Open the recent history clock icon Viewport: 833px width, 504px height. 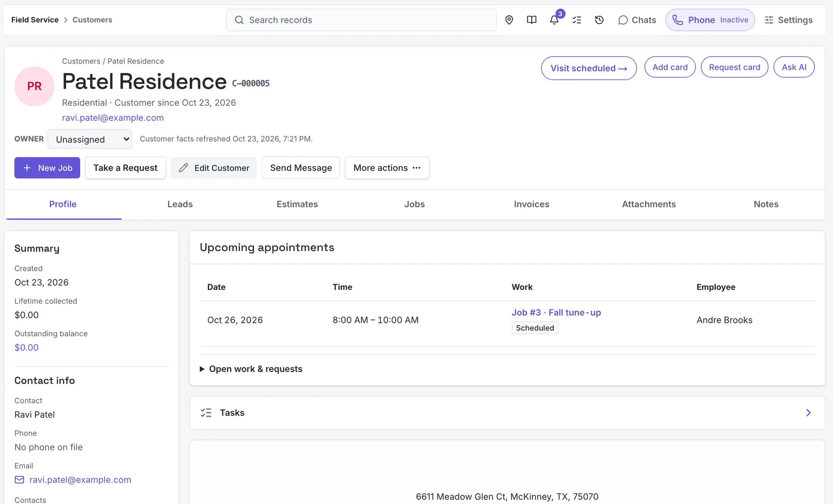[599, 20]
